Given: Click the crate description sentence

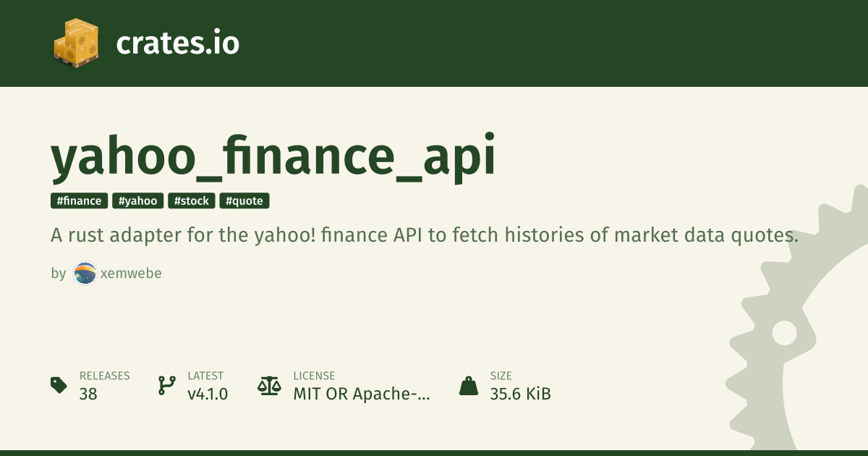Looking at the screenshot, I should pyautogui.click(x=425, y=235).
